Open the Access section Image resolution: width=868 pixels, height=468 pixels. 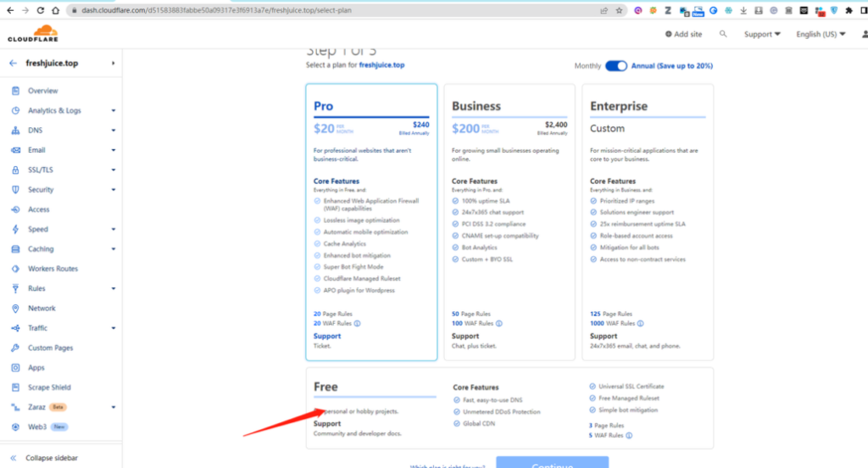[39, 209]
